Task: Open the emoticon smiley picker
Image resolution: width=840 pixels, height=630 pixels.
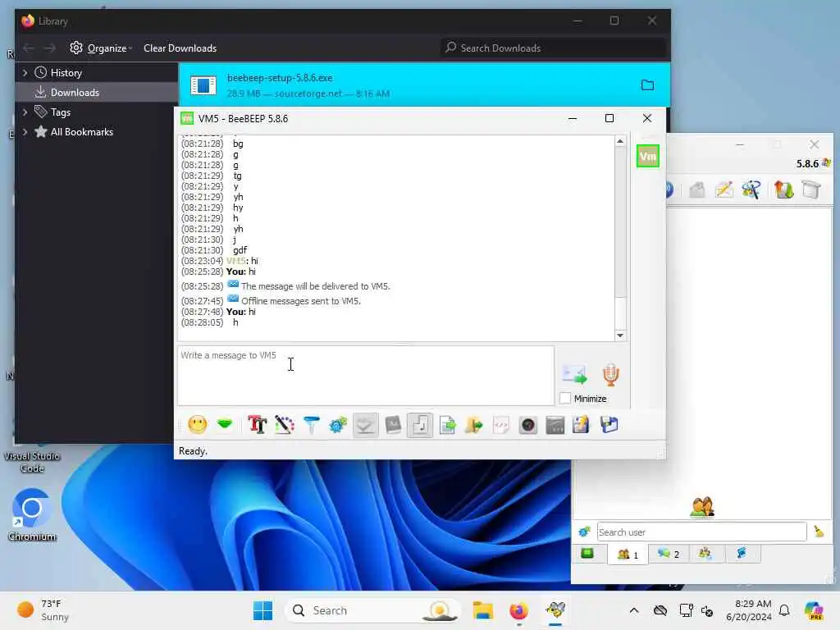Action: tap(197, 425)
